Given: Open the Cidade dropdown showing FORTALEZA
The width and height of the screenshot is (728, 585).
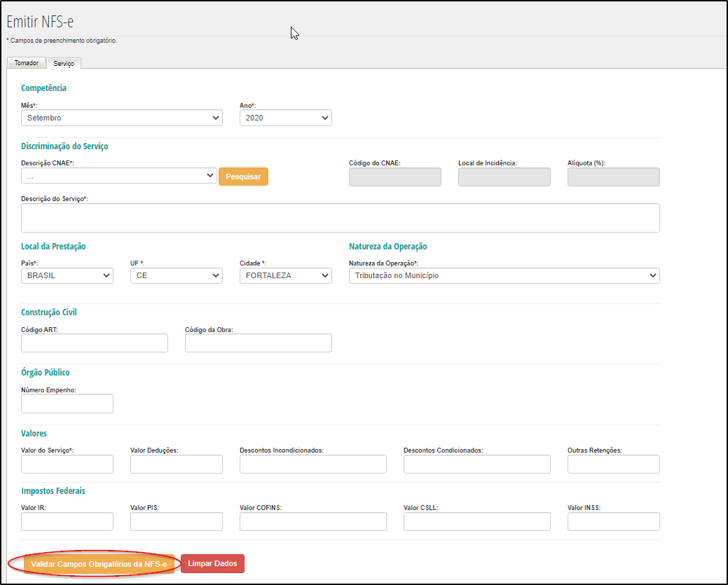Looking at the screenshot, I should 286,276.
